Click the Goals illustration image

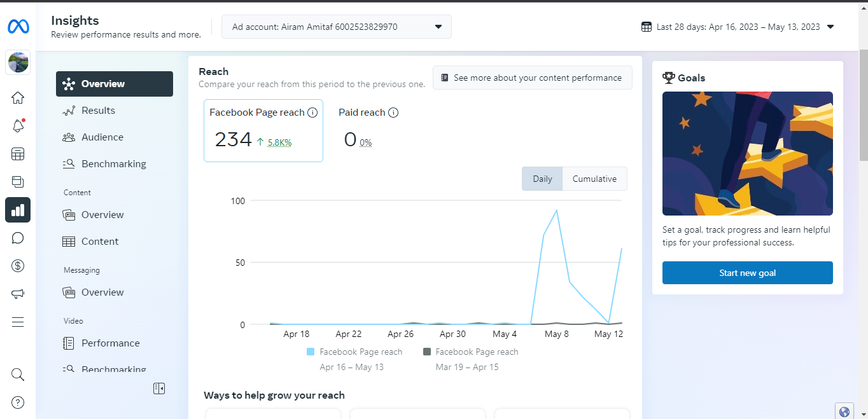[748, 154]
